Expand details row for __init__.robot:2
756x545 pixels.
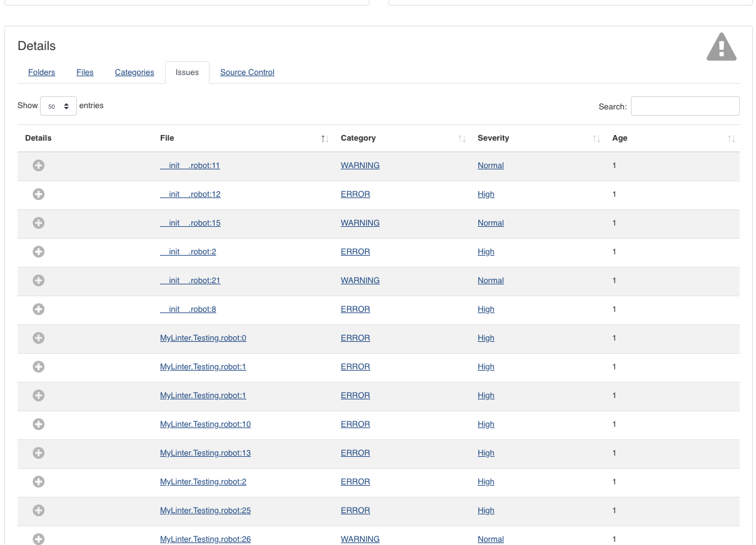38,251
